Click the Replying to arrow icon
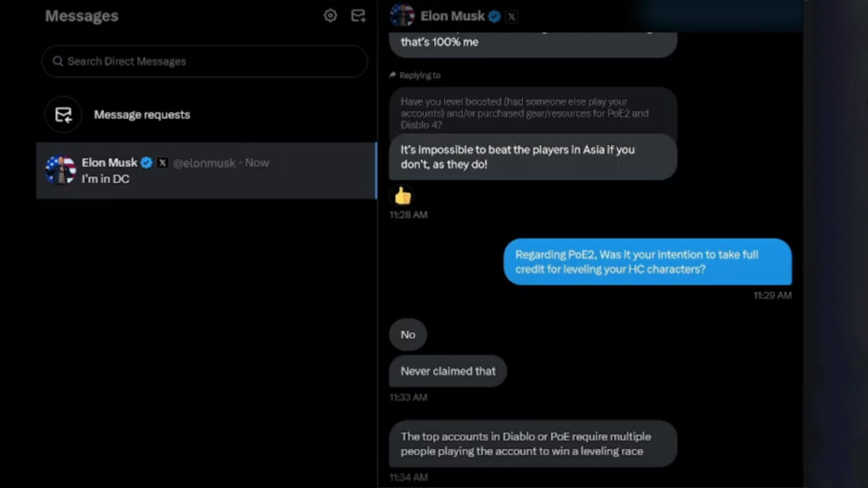 click(393, 75)
